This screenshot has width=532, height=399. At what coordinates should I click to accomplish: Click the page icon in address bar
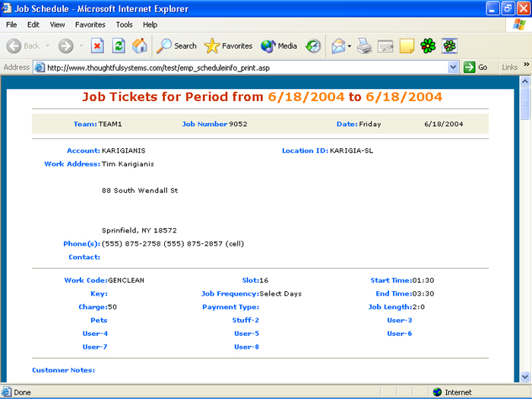(40, 68)
